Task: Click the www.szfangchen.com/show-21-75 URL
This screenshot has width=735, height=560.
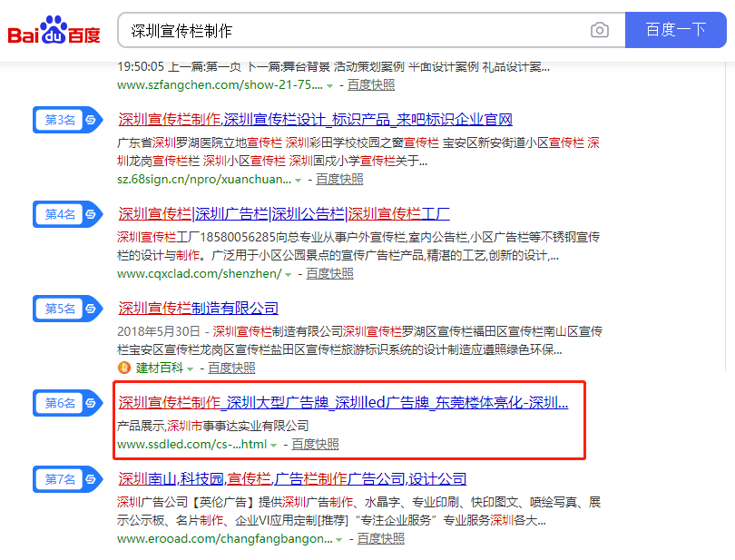Action: [220, 85]
